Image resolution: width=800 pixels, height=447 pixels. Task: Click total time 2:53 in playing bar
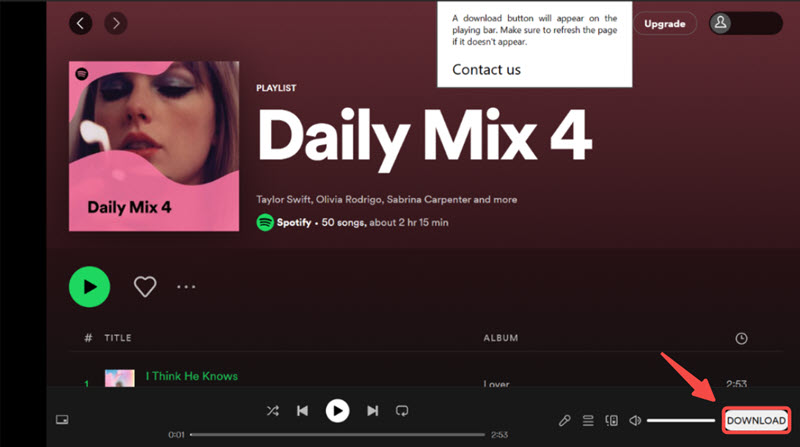click(499, 435)
